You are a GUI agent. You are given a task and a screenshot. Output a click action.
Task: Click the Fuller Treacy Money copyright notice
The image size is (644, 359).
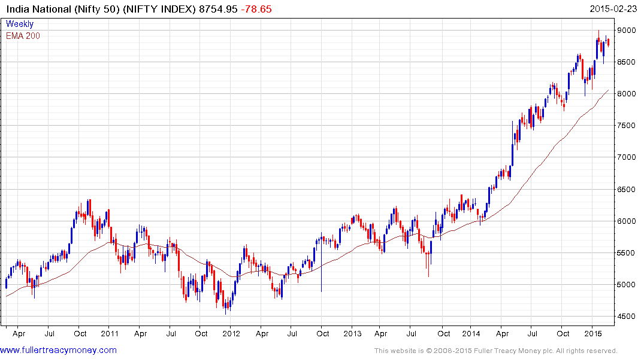pyautogui.click(x=495, y=351)
